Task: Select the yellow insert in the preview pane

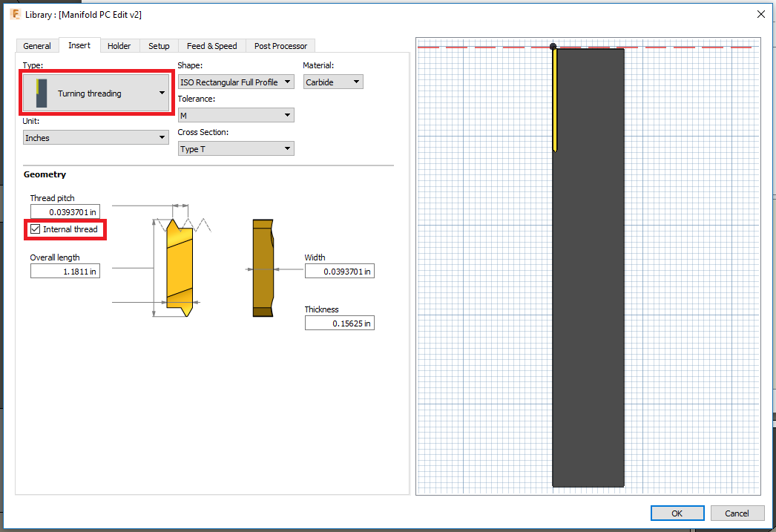Action: [x=554, y=96]
